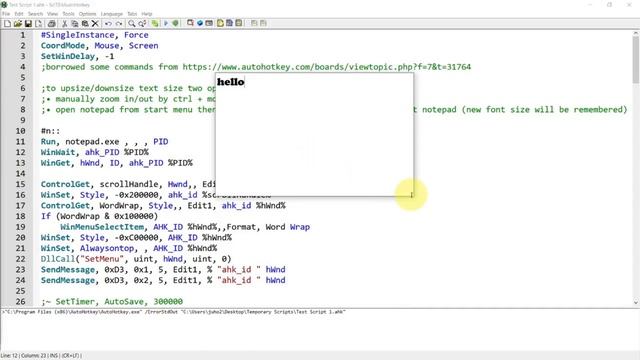The height and width of the screenshot is (360, 640).
Task: Open a file using the folder toolbar icon
Action: tap(18, 24)
